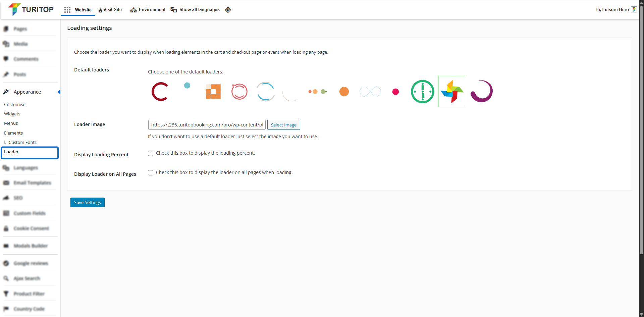The height and width of the screenshot is (317, 644).
Task: Open Custom Fonts submenu item
Action: [22, 142]
